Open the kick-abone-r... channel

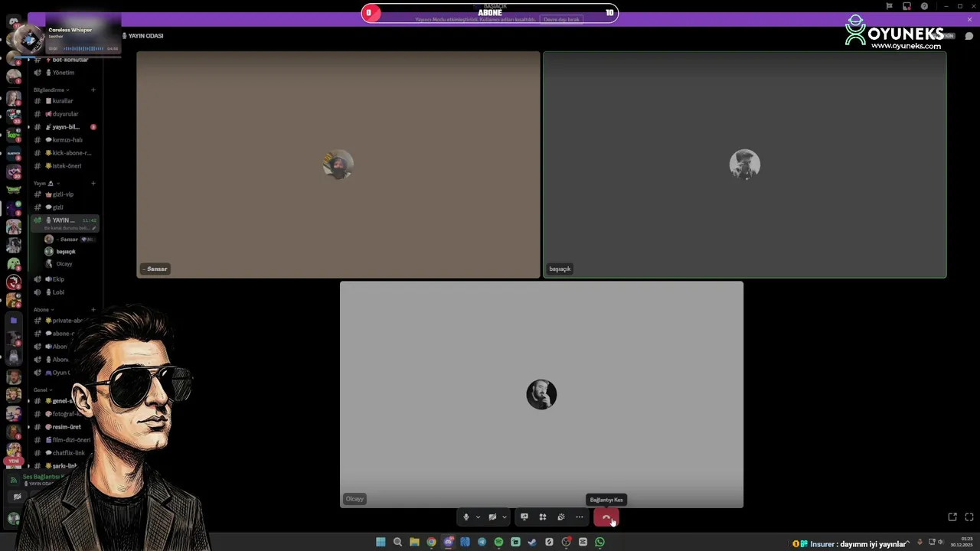64,153
